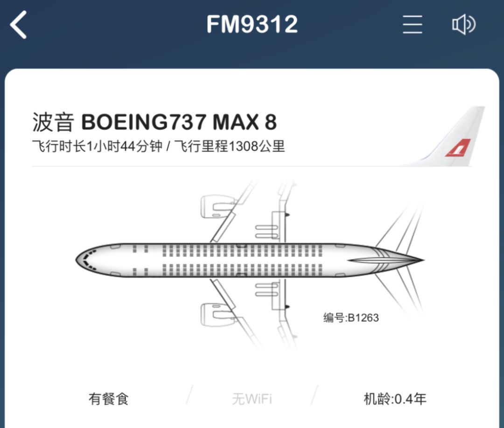The image size is (504, 428).
Task: Tap the 机龄:0.4年 aircraft age label
Action: [x=395, y=399]
